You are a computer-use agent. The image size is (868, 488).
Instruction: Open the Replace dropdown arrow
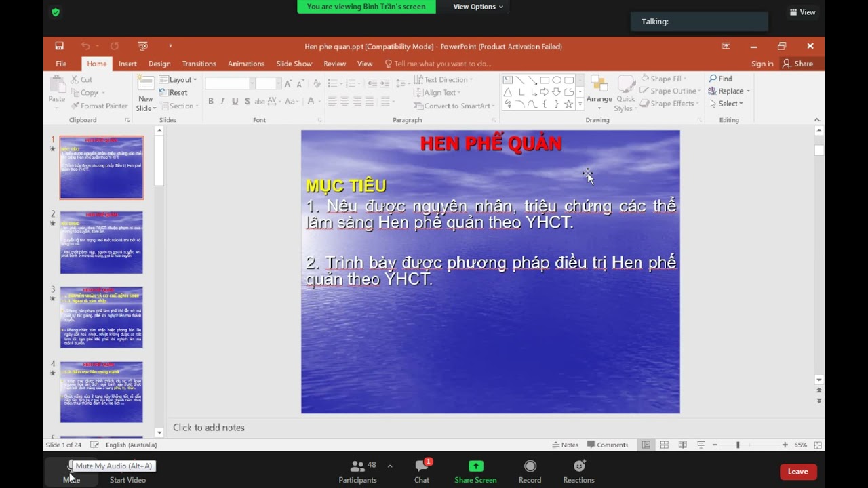pos(748,91)
